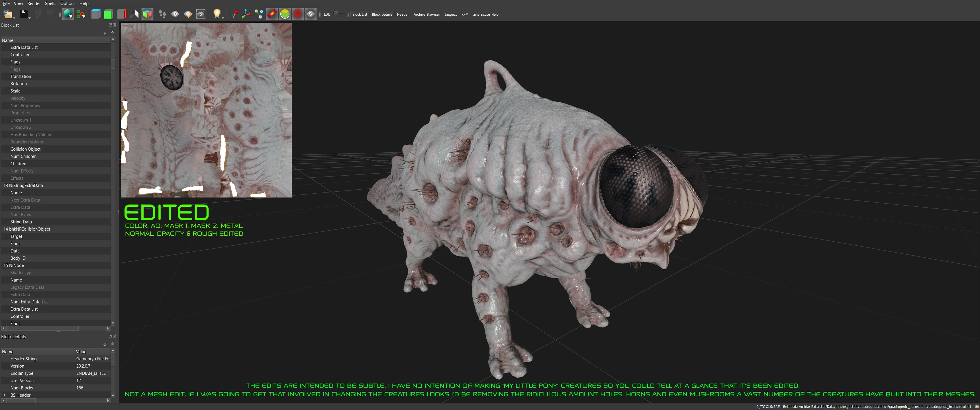Select the vertex selection dots tool
This screenshot has width=980, height=410.
coord(81,14)
